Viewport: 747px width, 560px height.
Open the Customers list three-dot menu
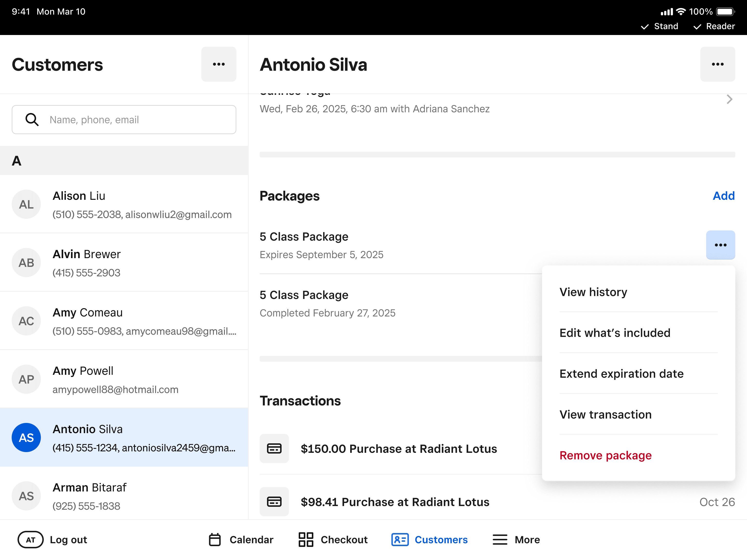coord(219,64)
